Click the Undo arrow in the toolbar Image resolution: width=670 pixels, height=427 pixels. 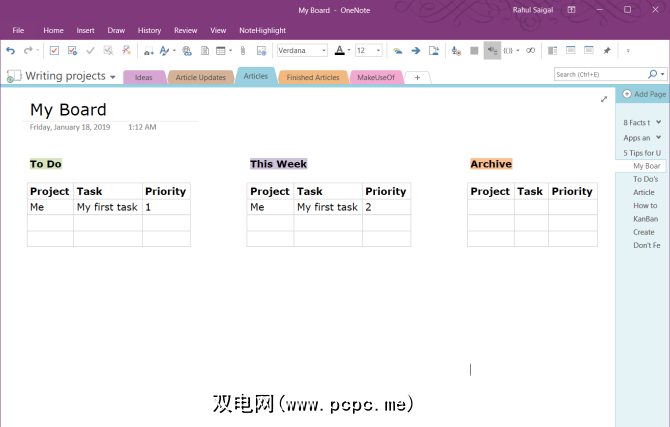click(10, 50)
